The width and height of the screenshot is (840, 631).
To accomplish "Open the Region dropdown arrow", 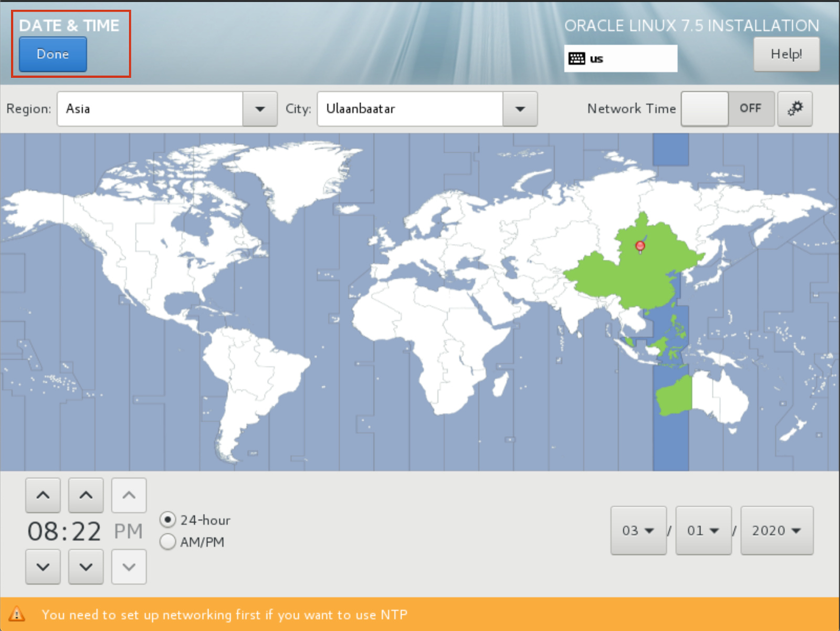I will [x=260, y=109].
